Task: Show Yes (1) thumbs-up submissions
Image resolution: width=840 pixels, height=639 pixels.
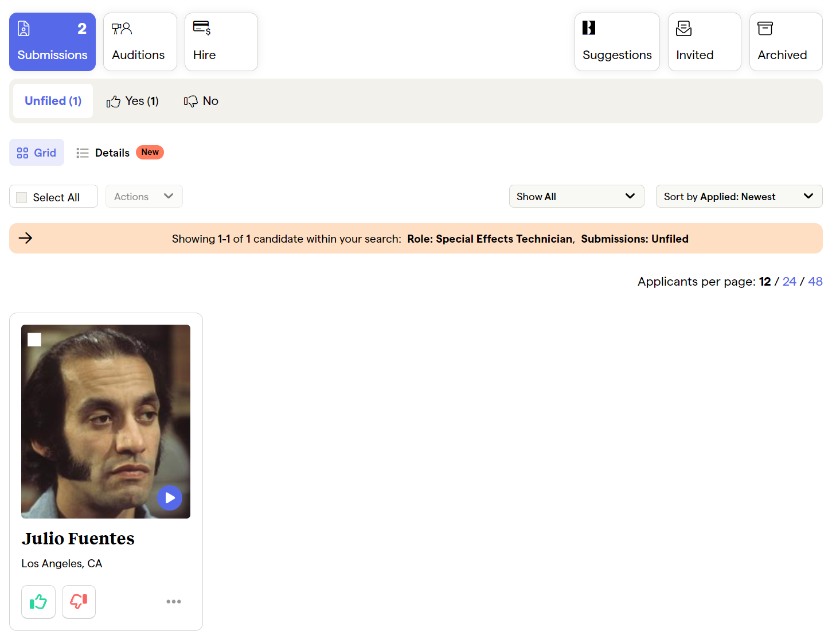Action: point(132,101)
